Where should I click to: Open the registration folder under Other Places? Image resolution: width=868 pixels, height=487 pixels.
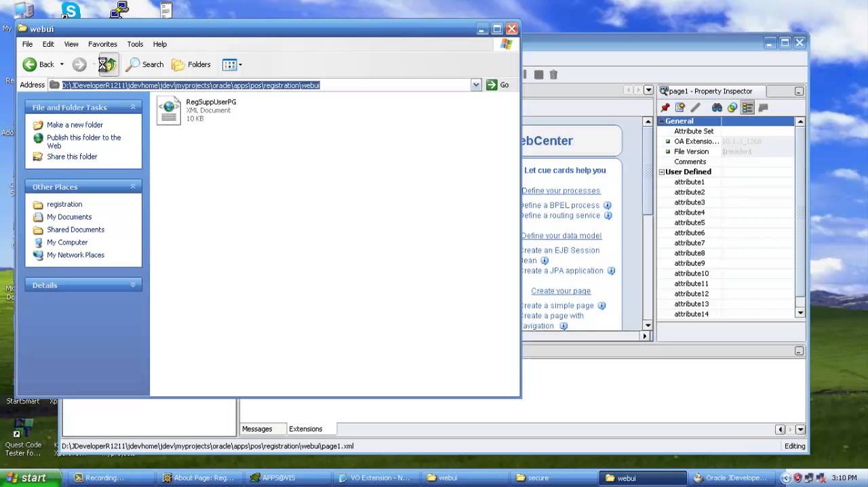click(x=64, y=204)
